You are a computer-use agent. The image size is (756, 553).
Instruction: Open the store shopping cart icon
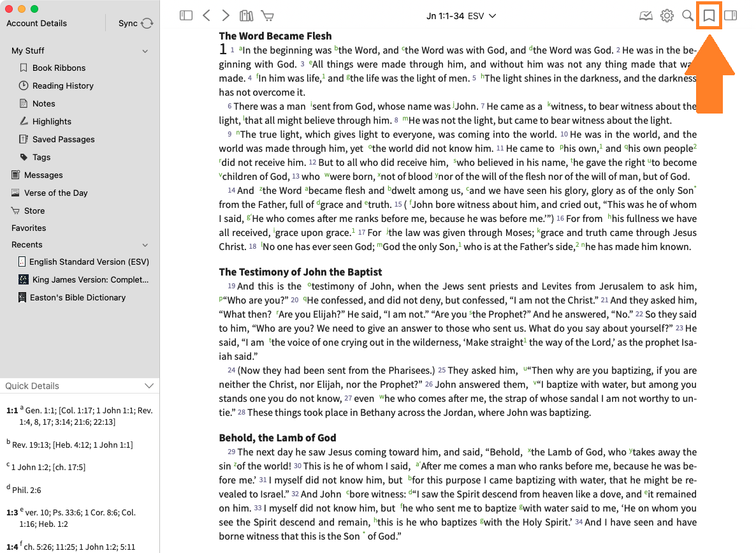268,16
